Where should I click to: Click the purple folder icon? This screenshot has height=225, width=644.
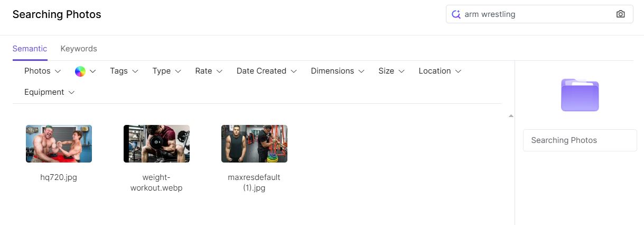(x=580, y=95)
